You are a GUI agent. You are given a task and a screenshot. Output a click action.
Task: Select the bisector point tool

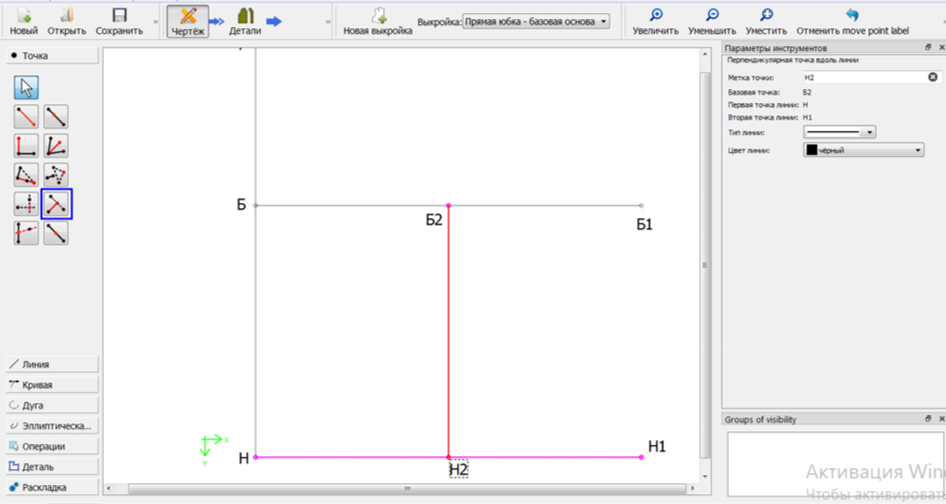coord(56,145)
